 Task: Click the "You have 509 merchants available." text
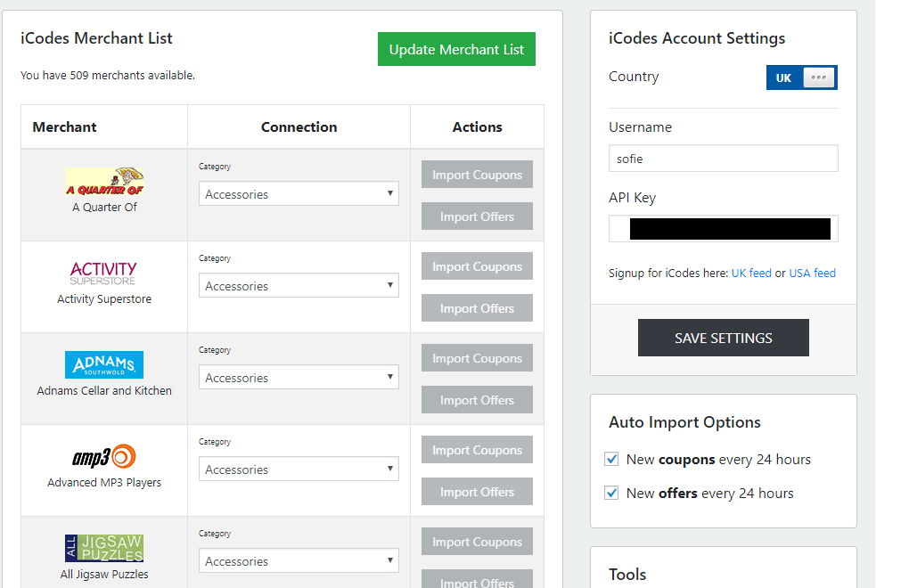coord(108,76)
